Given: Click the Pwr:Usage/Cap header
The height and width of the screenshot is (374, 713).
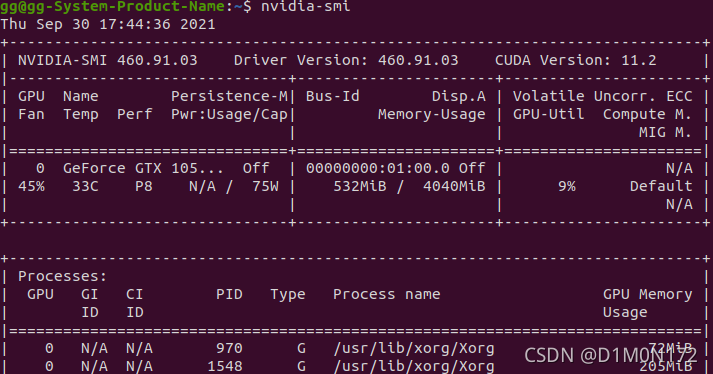Looking at the screenshot, I should tap(229, 114).
